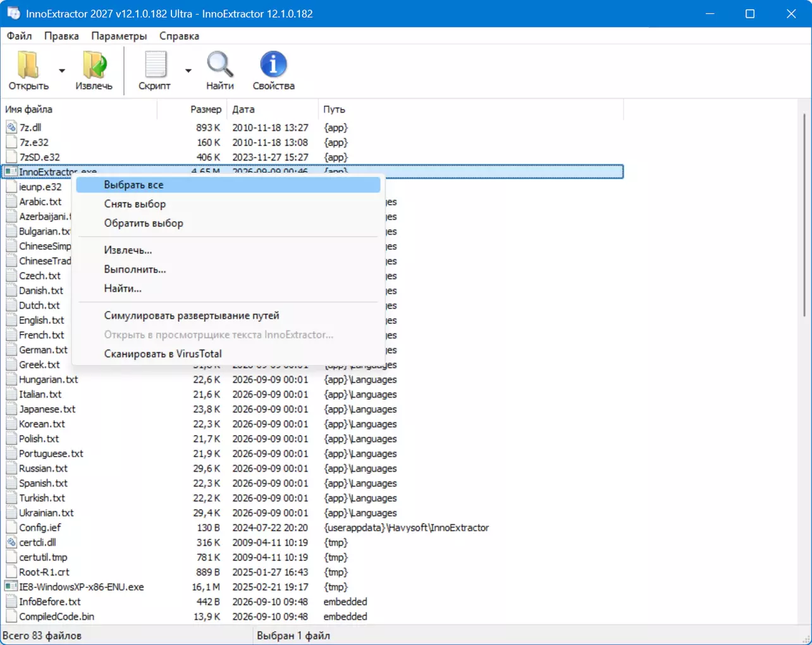
Task: Click the Korean.txt file icon
Action: (x=11, y=424)
